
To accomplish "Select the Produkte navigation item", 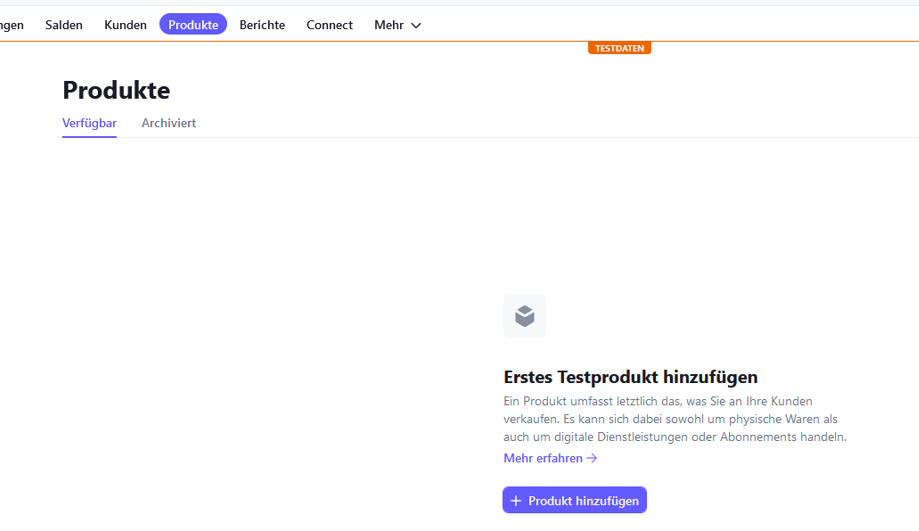I will click(x=193, y=25).
